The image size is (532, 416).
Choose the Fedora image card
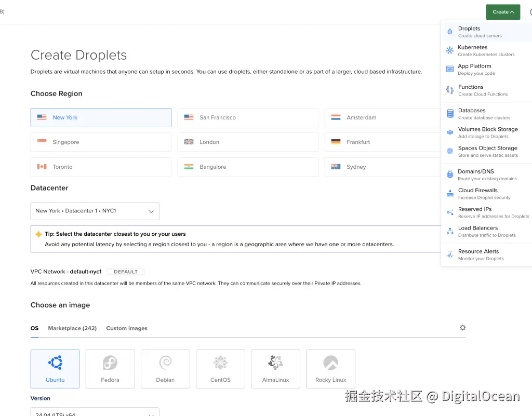(110, 369)
